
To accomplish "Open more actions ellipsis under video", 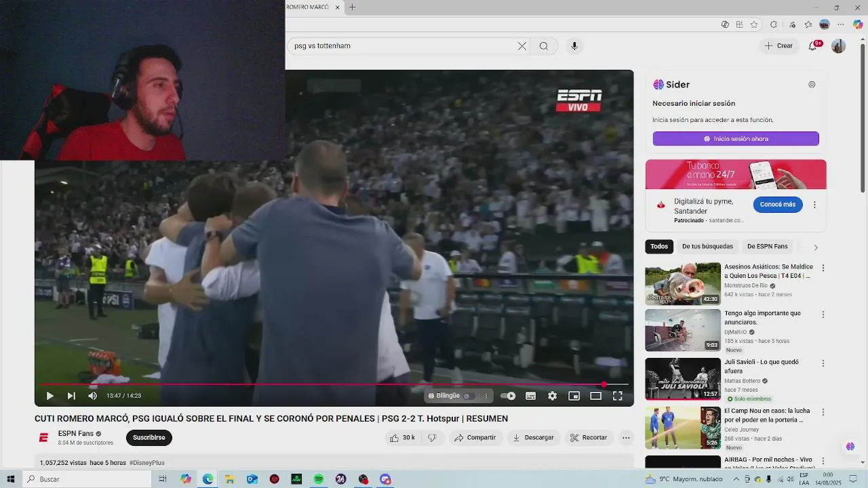I will click(x=626, y=438).
